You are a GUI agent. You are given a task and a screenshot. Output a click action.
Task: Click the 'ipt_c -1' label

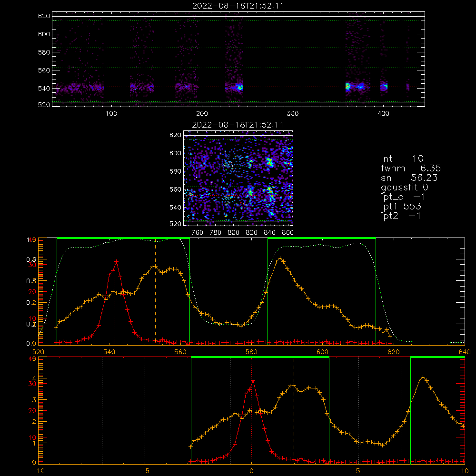(x=403, y=197)
